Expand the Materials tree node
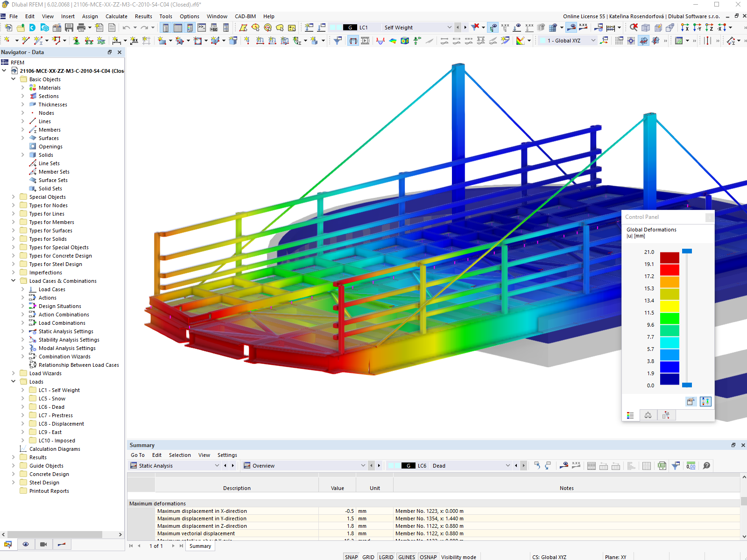Viewport: 747px width, 560px height. (x=22, y=88)
